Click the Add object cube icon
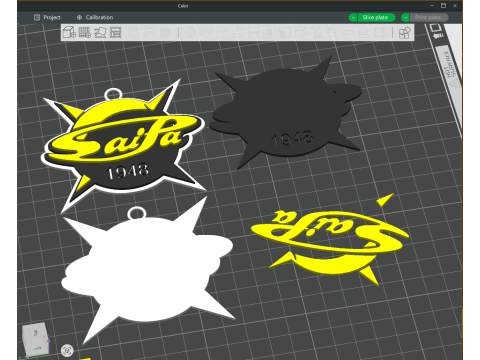 point(69,32)
